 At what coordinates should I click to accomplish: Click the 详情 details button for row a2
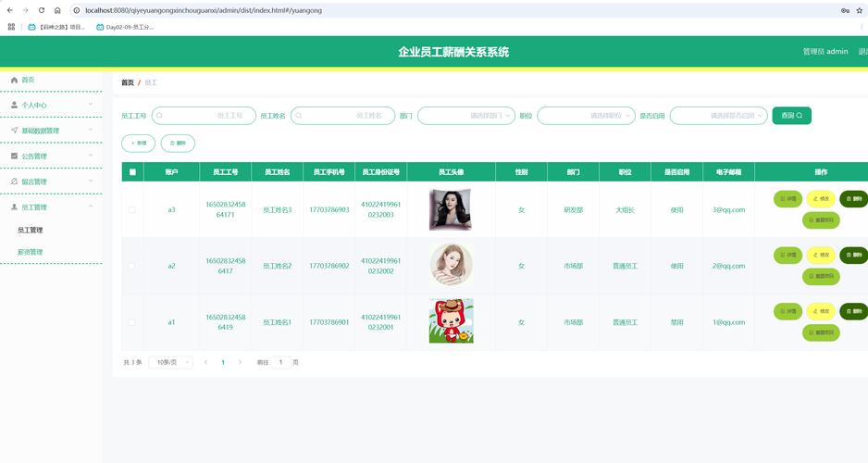[787, 255]
